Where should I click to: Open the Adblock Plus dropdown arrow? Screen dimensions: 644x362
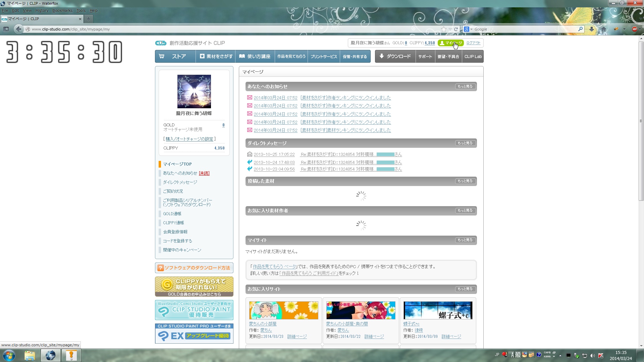click(x=640, y=29)
